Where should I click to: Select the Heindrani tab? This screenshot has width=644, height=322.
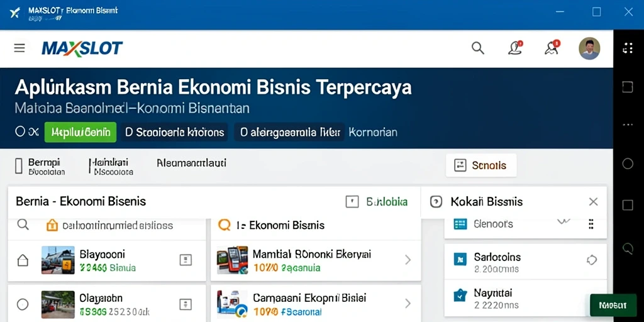pos(111,166)
